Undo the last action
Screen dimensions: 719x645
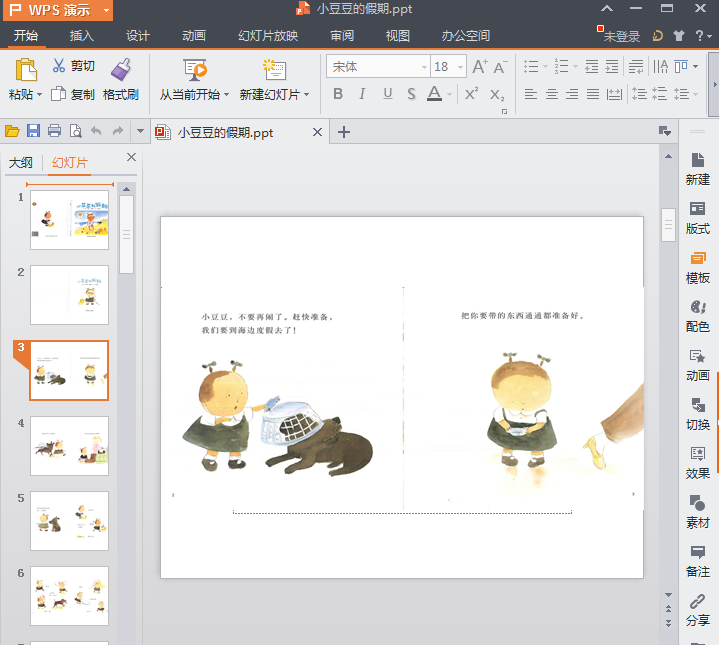coord(96,131)
